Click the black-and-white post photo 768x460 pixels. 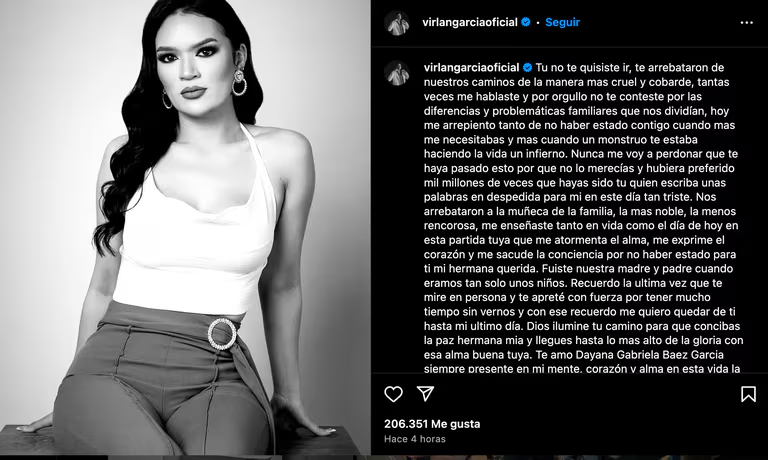(x=185, y=227)
